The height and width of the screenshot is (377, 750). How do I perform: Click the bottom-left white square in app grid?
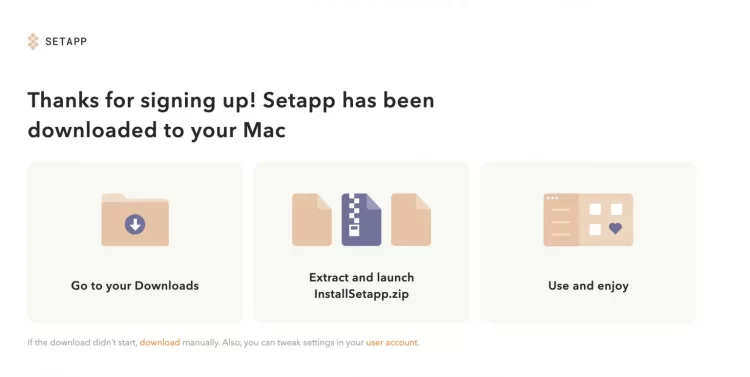(595, 230)
